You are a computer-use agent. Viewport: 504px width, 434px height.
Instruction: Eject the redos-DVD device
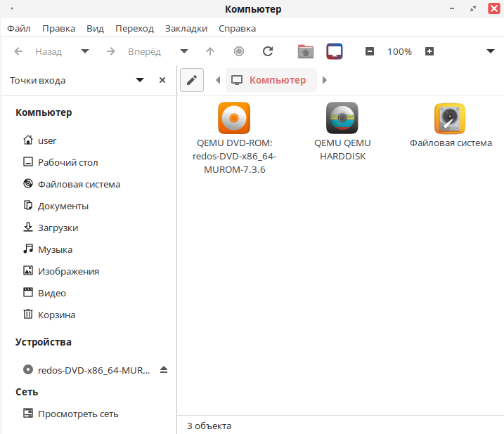pos(164,369)
